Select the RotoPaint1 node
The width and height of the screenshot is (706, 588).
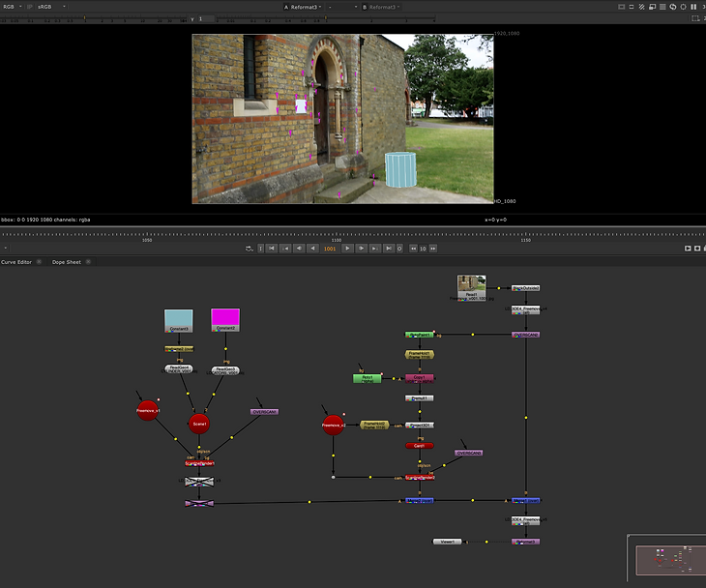tap(419, 335)
